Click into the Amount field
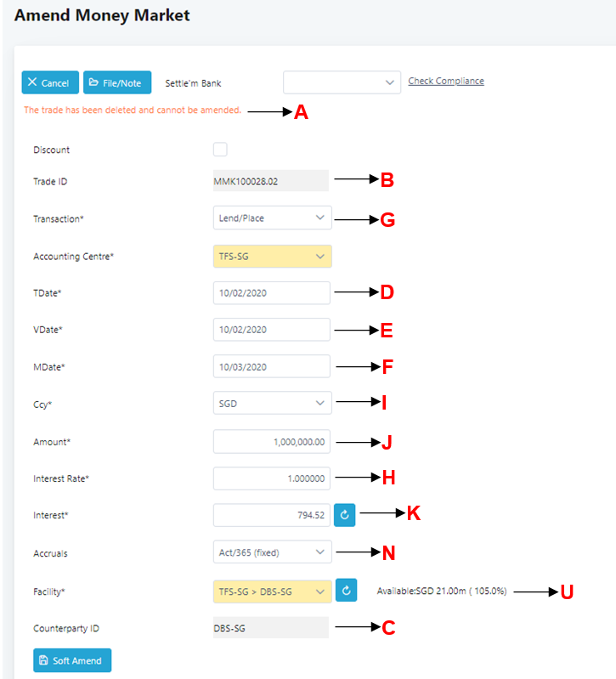Screen dimensions: 616x679 click(271, 442)
